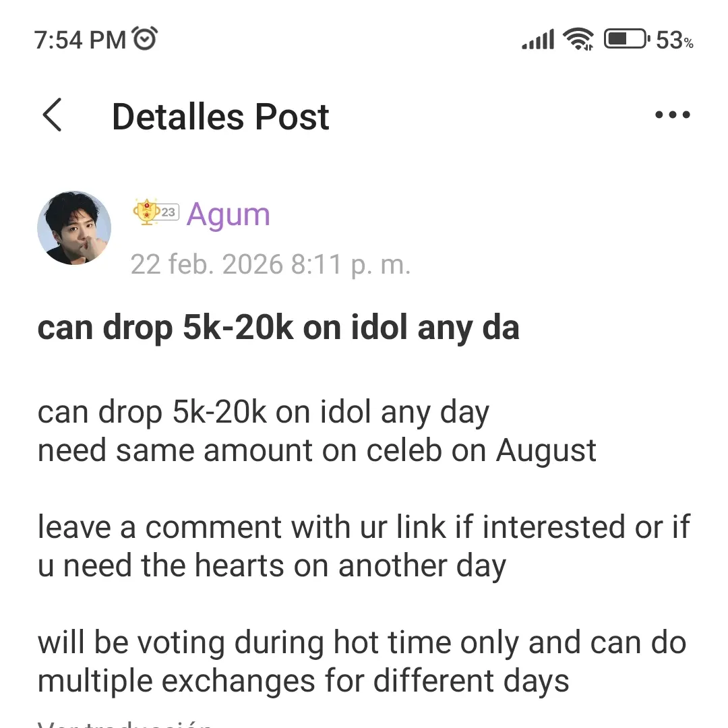
Task: Tap the battery status icon
Action: [x=626, y=39]
